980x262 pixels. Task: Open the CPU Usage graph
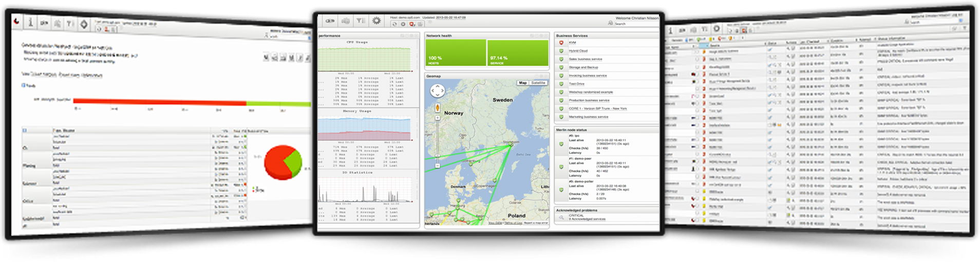tap(365, 59)
